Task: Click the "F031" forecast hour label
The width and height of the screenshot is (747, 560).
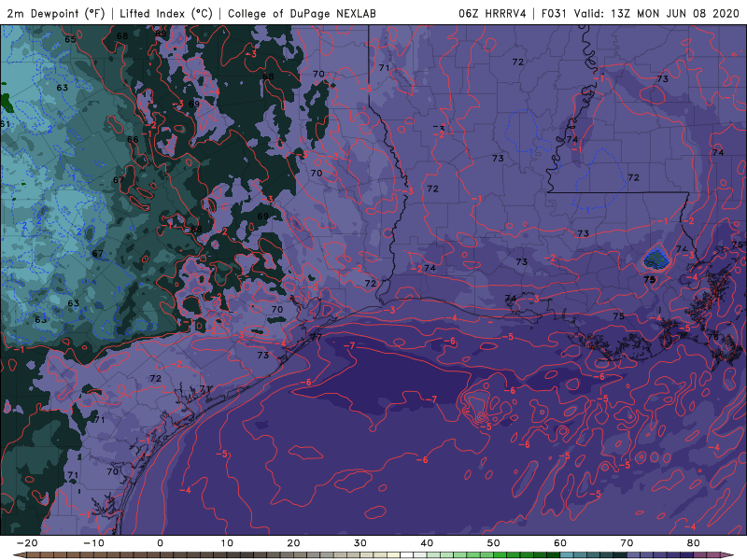Action: 554,13
